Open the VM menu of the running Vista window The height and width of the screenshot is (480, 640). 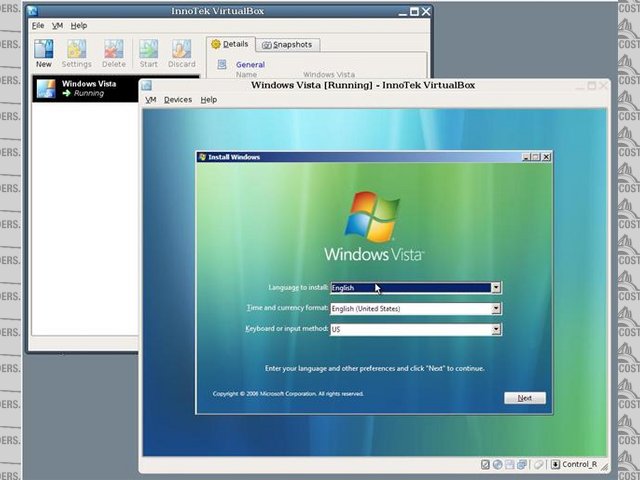pyautogui.click(x=151, y=100)
